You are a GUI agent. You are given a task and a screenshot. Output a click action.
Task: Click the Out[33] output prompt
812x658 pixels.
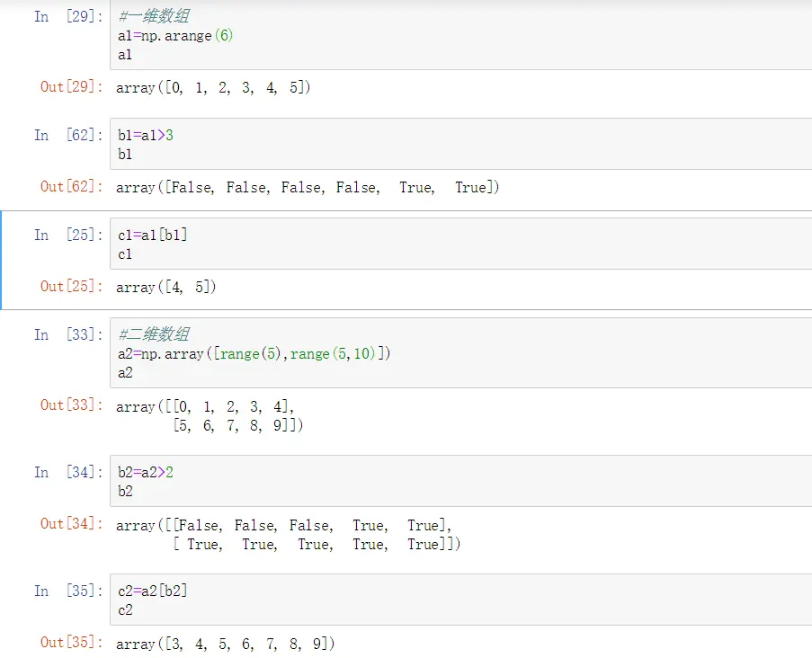tap(71, 405)
